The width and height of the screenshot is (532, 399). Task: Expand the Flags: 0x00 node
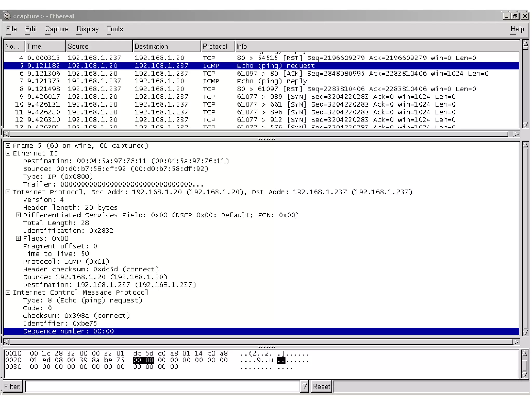click(x=18, y=238)
